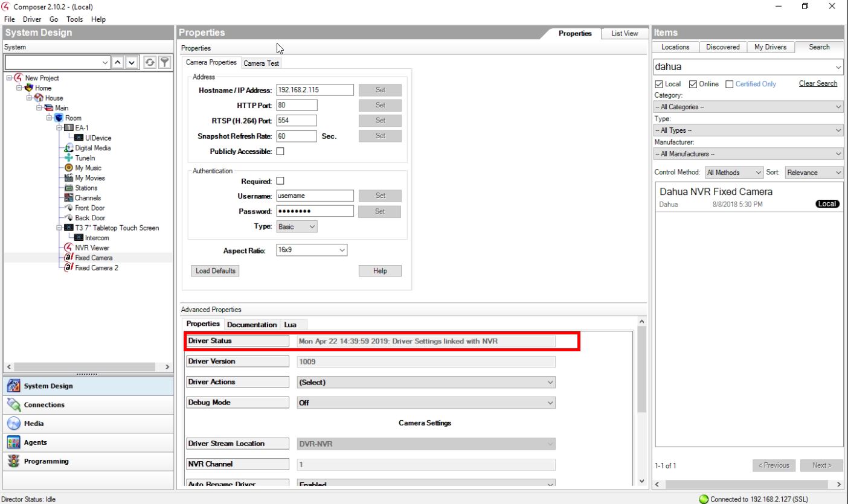Uncheck the Online search filter

693,84
